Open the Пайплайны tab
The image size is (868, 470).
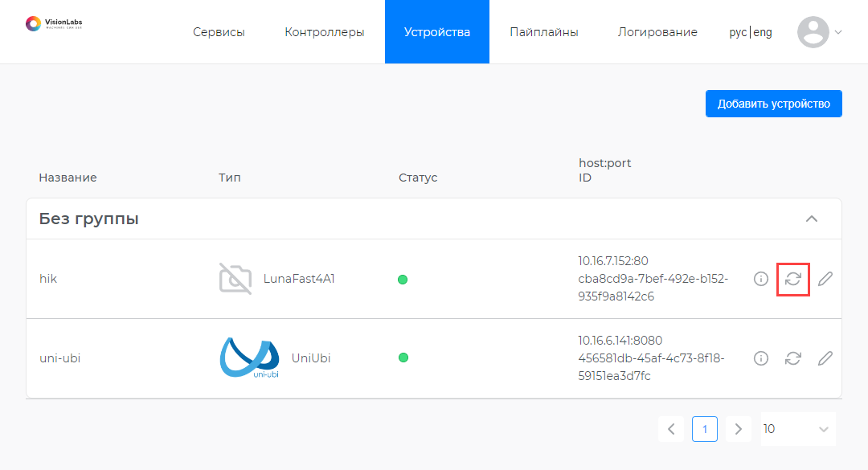[544, 32]
